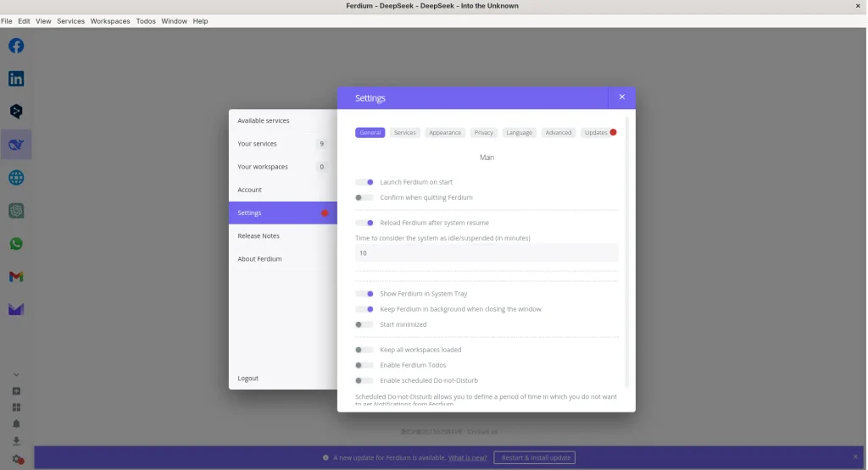The height and width of the screenshot is (470, 868).
Task: Open the File menu
Action: 7,21
